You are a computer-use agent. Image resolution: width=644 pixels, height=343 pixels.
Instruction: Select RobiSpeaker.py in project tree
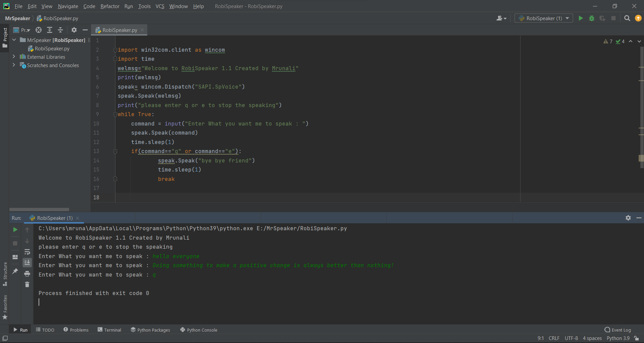click(49, 48)
